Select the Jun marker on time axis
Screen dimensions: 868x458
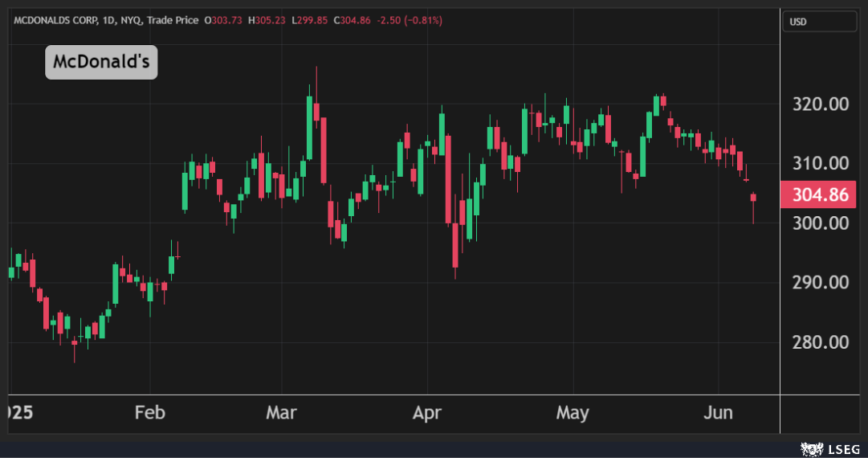(718, 413)
